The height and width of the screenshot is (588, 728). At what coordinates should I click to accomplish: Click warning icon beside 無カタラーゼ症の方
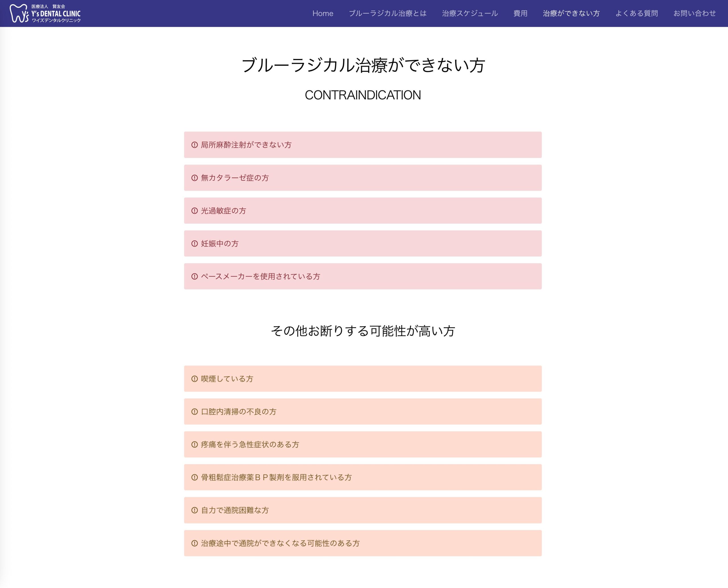(194, 178)
